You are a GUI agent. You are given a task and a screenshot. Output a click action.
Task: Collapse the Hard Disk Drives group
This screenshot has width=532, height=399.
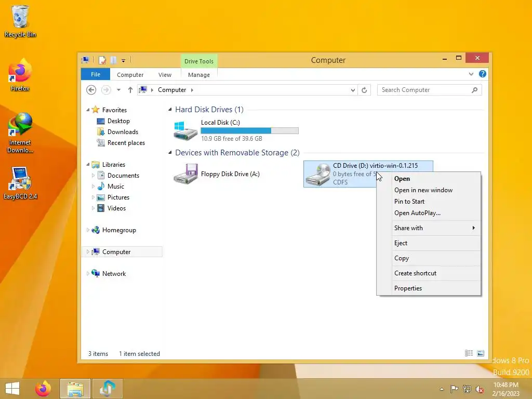tap(170, 109)
